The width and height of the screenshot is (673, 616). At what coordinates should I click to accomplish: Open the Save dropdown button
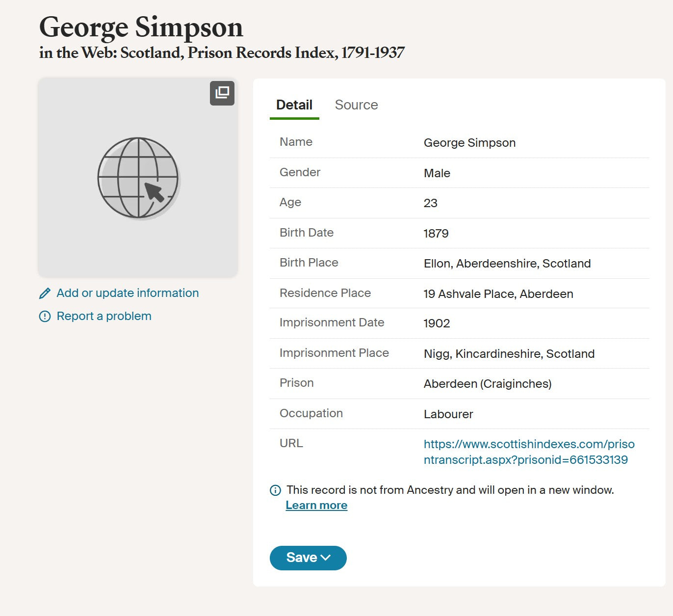pyautogui.click(x=308, y=558)
